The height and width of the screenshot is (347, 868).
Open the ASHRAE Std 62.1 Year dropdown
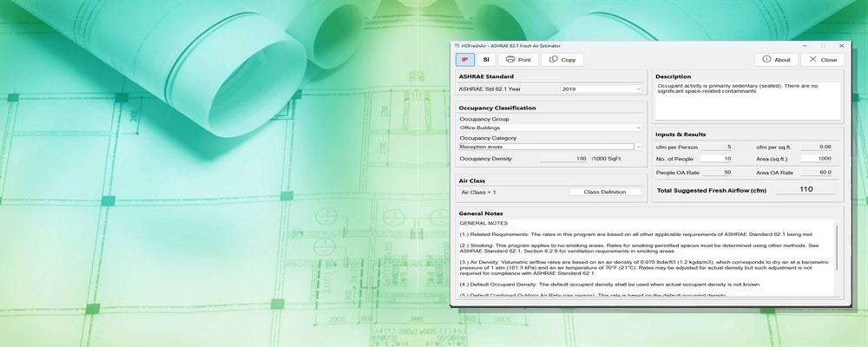coord(602,89)
